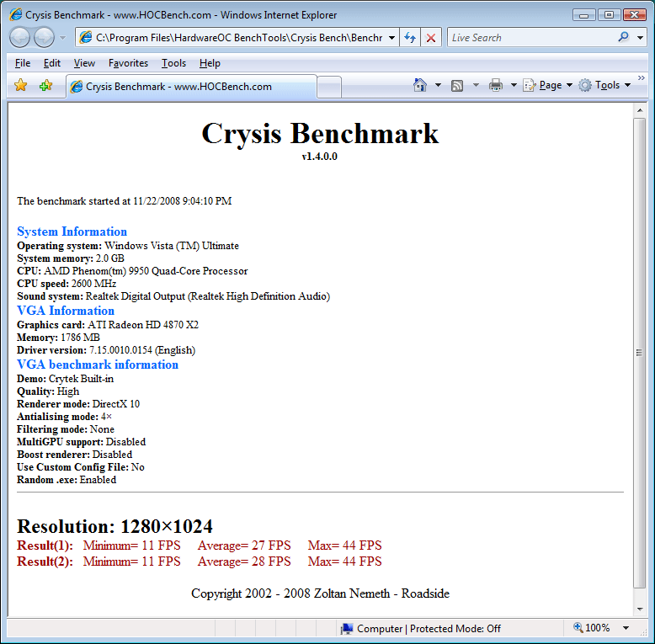Click Internet Explorer logo in title bar

coord(15,14)
